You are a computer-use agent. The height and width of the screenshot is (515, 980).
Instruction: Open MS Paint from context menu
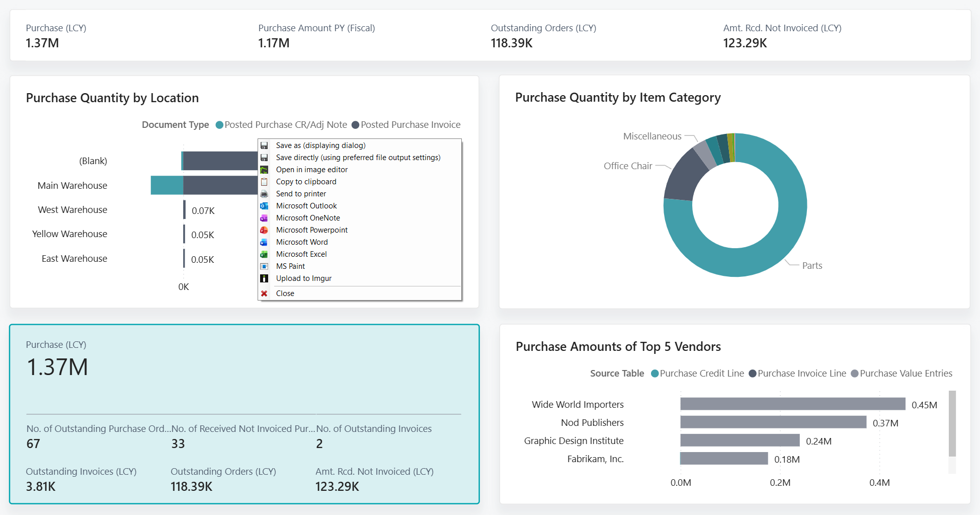pyautogui.click(x=290, y=266)
